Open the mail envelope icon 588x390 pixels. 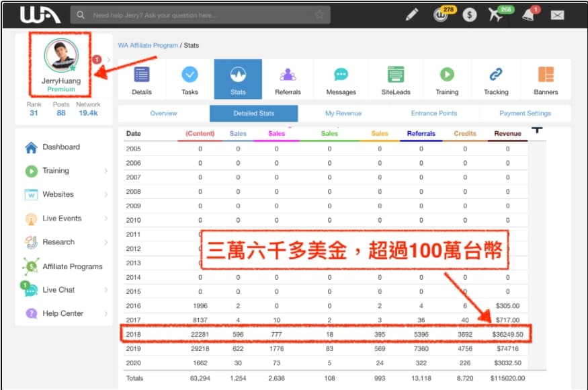pyautogui.click(x=557, y=15)
